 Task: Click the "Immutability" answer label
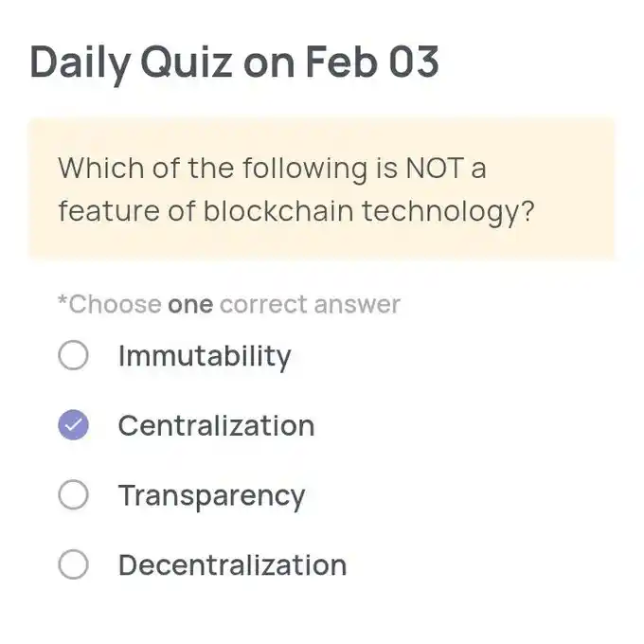tap(205, 357)
